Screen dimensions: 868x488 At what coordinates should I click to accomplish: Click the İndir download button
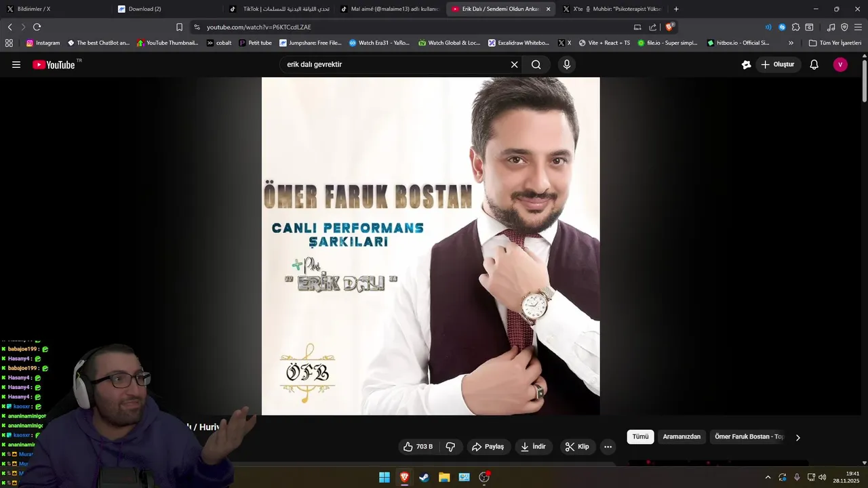coord(533,447)
